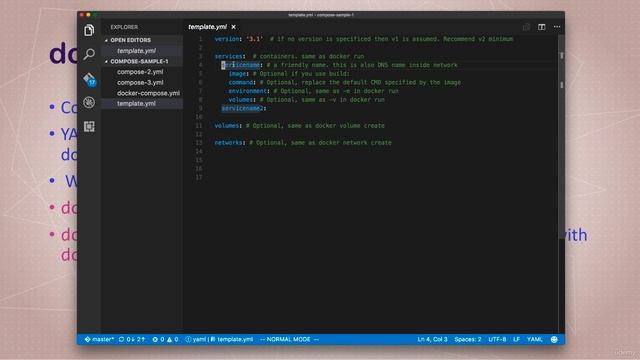Click the 'servicename2' key on line 9
The height and width of the screenshot is (360, 640).
(x=242, y=108)
